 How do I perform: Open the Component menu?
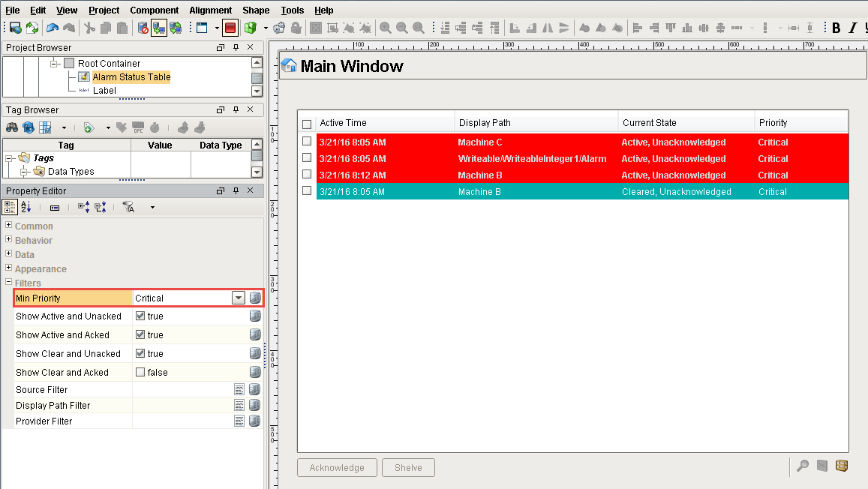pyautogui.click(x=154, y=10)
